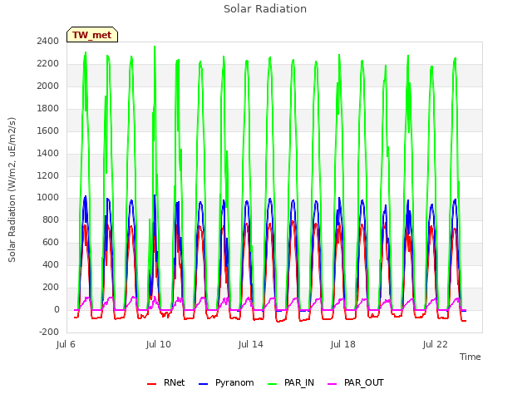Click the 400 y-axis tick label
Viewport: 532px width, 399px height.
click(51, 264)
